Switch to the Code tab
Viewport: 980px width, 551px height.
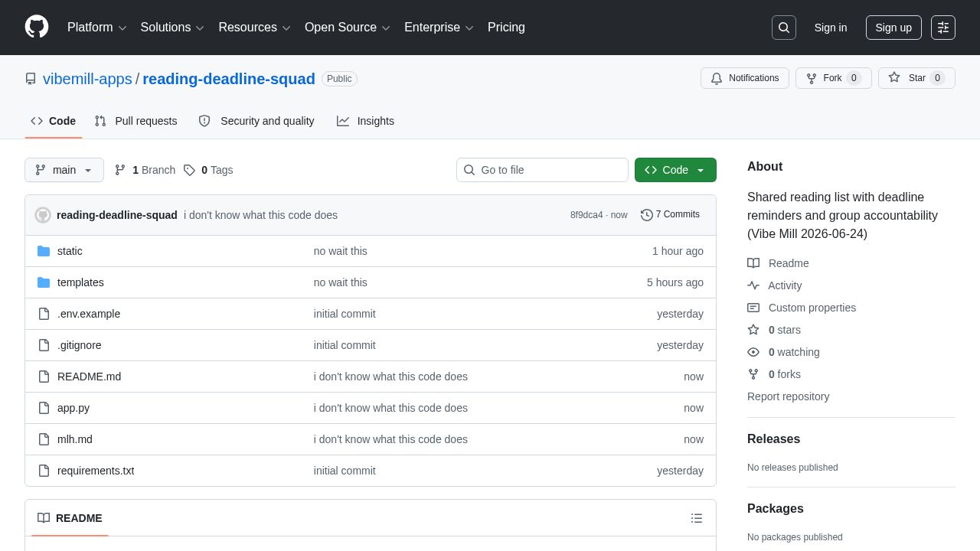tap(54, 121)
